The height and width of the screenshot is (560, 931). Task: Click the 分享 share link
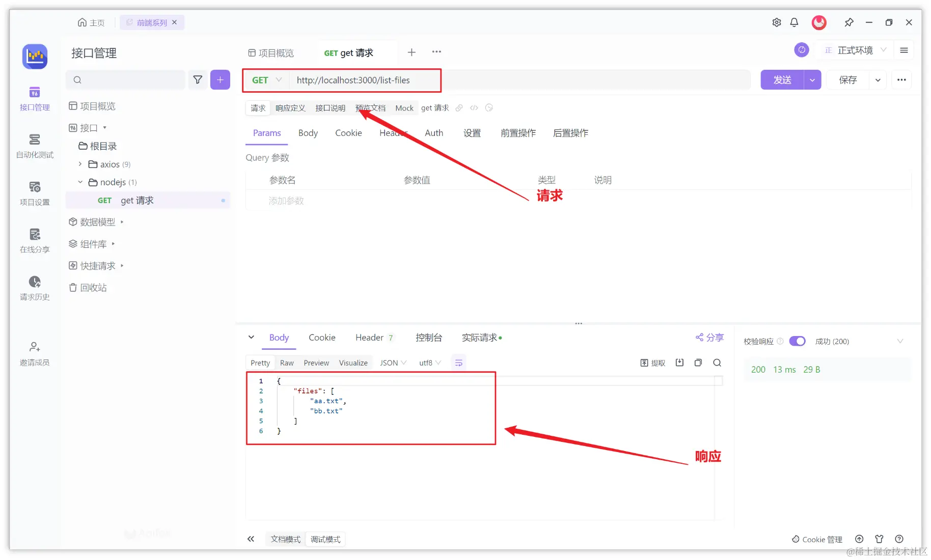(x=709, y=338)
